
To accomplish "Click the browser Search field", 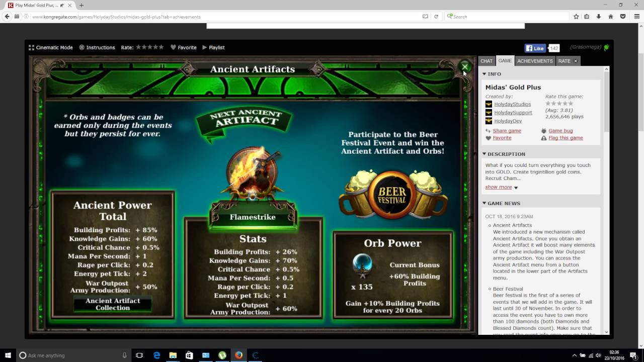I will 506,17.
